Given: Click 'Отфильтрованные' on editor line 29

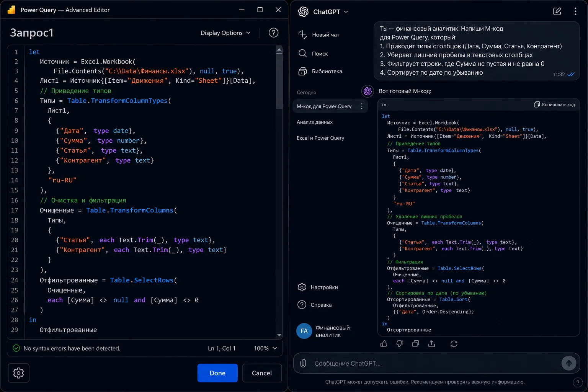Looking at the screenshot, I should coord(68,330).
